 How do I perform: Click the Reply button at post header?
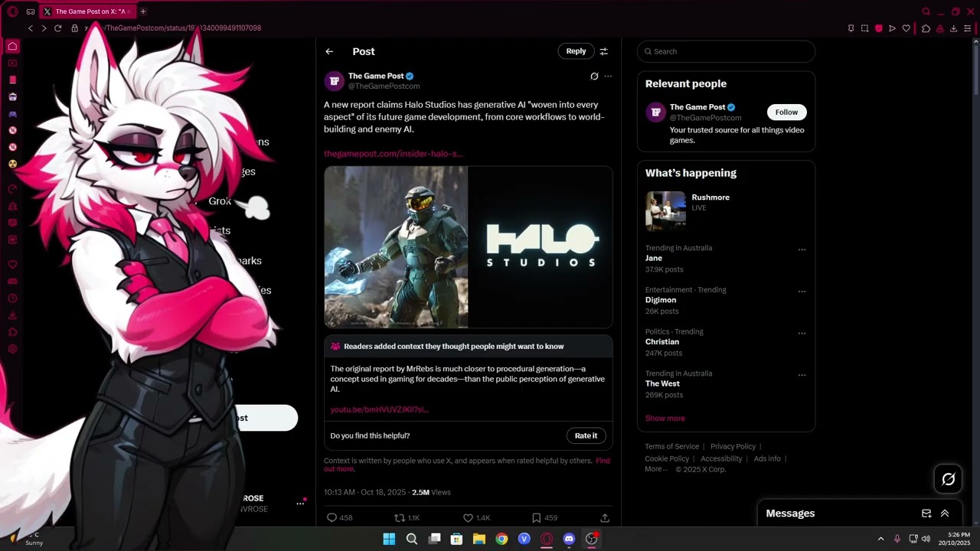tap(576, 51)
